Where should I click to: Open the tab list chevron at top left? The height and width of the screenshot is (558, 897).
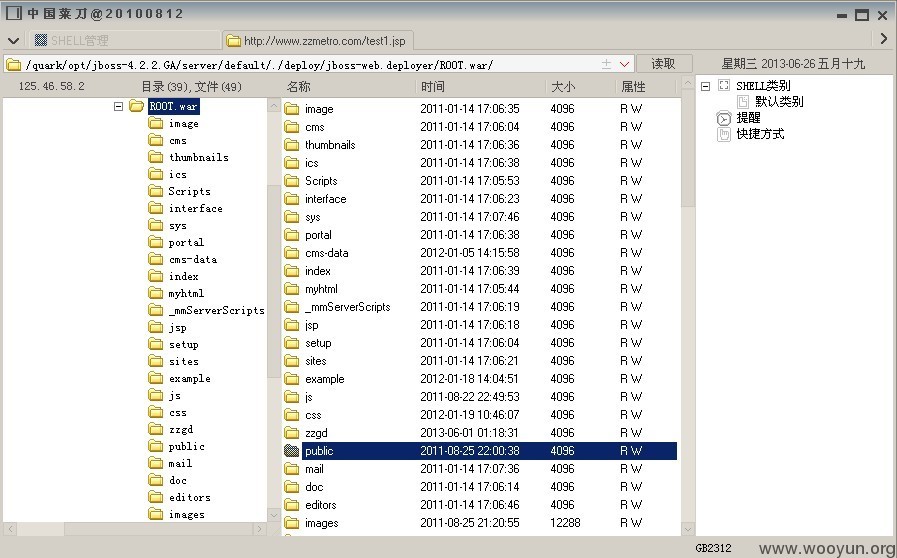(14, 41)
